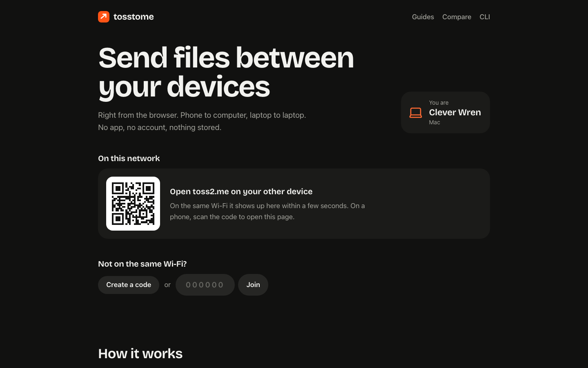Viewport: 588px width, 368px height.
Task: Open the Compare navigation link
Action: coord(457,17)
